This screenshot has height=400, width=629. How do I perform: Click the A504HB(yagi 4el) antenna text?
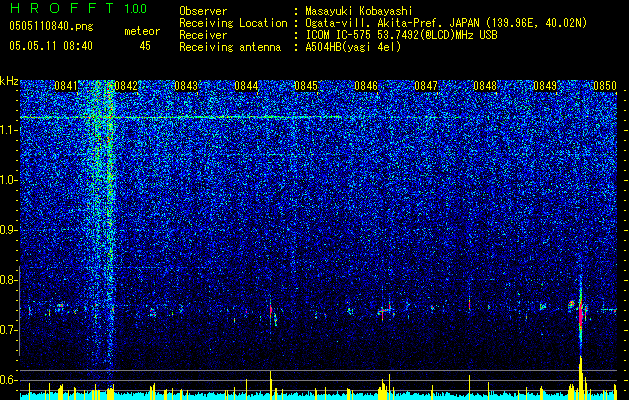tap(353, 47)
